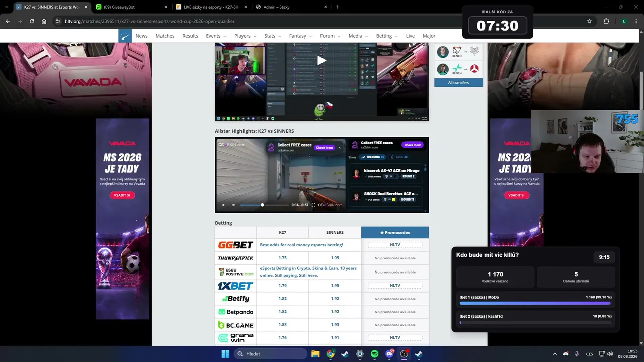Open the Live page
This screenshot has height=362, width=644.
pos(410,36)
